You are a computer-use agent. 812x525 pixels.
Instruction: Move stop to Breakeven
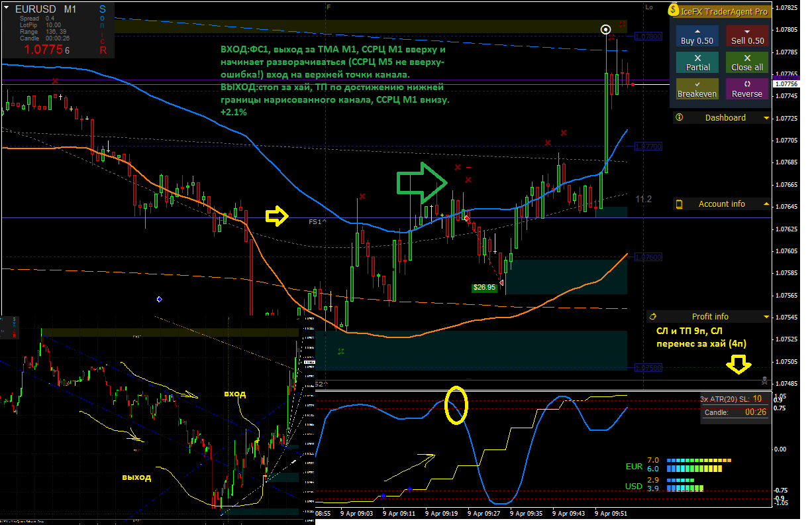(x=697, y=89)
